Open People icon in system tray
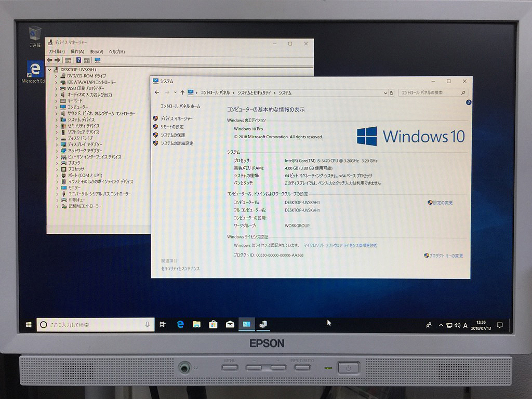The width and height of the screenshot is (532, 399). [429, 325]
